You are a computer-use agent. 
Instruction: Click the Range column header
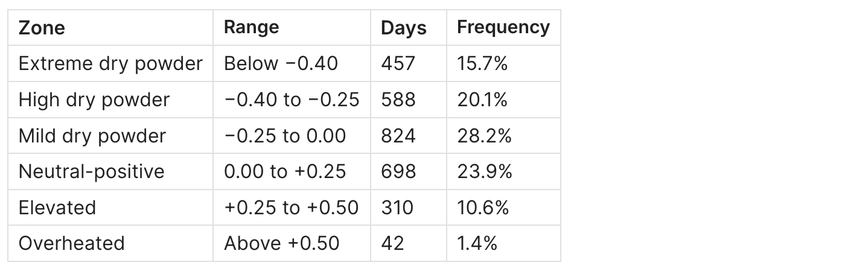pyautogui.click(x=251, y=27)
